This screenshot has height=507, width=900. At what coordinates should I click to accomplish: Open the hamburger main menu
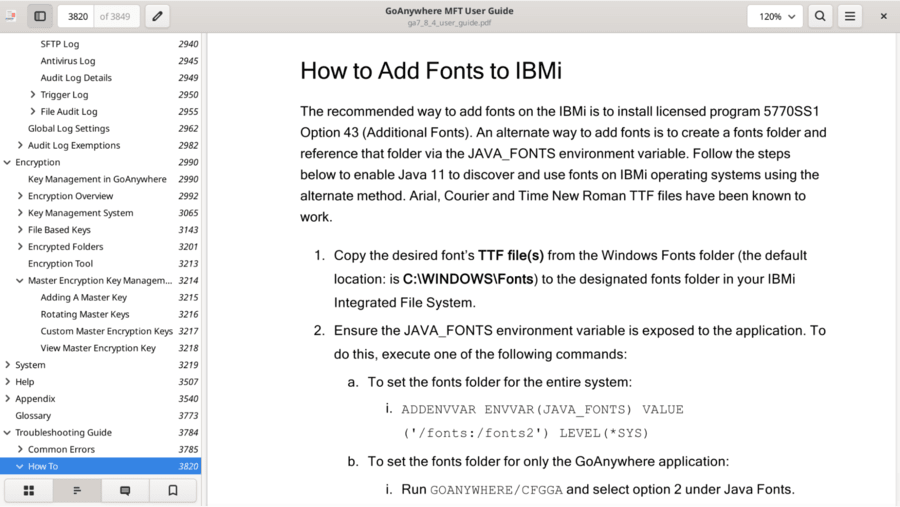(x=850, y=16)
